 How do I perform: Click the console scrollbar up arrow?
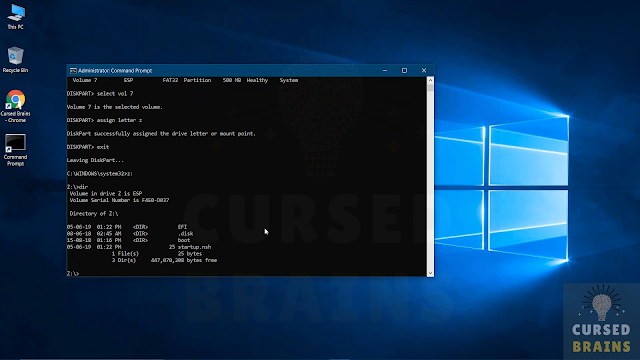[430, 80]
